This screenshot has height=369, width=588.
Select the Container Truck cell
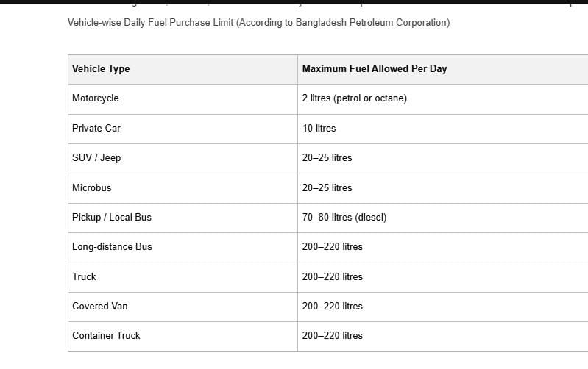tap(106, 335)
